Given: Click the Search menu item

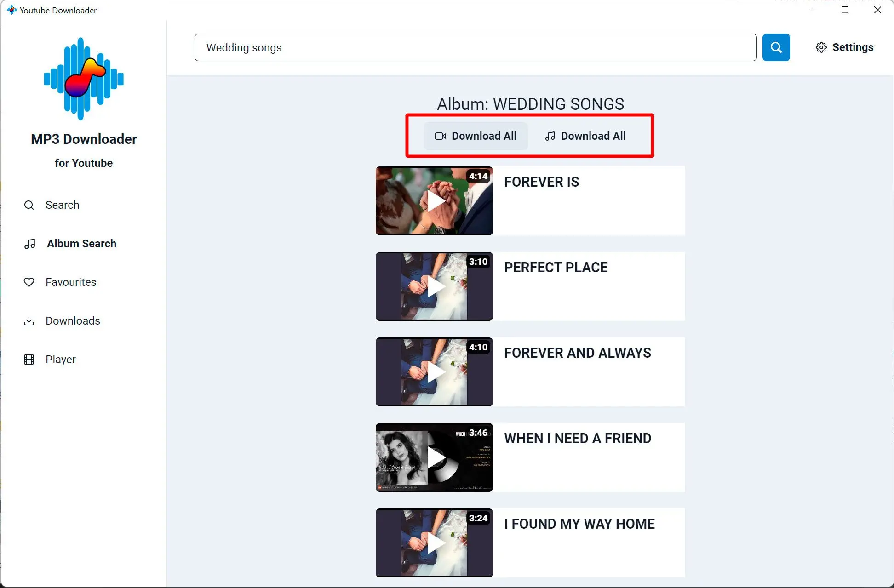Looking at the screenshot, I should [63, 205].
